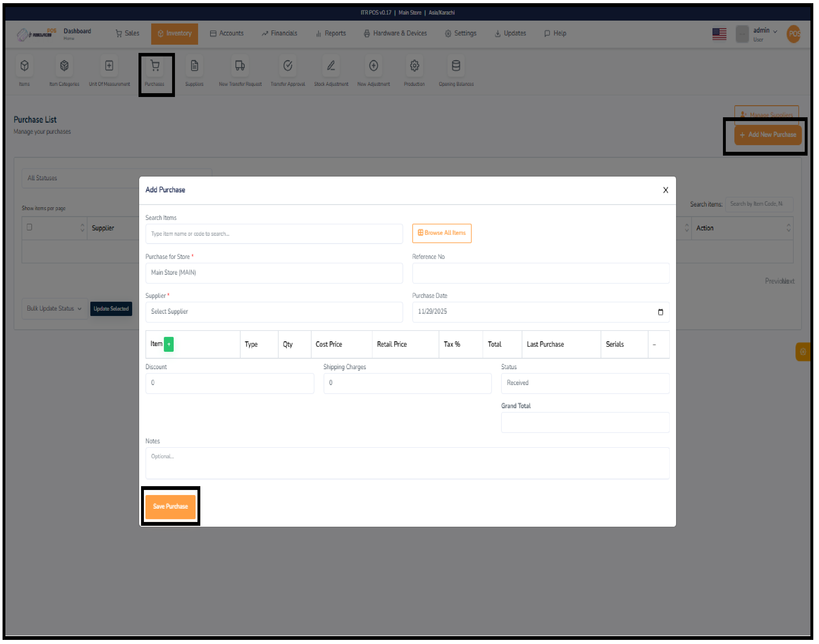
Task: Check the select-all checkbox in the table header
Action: [x=29, y=228]
